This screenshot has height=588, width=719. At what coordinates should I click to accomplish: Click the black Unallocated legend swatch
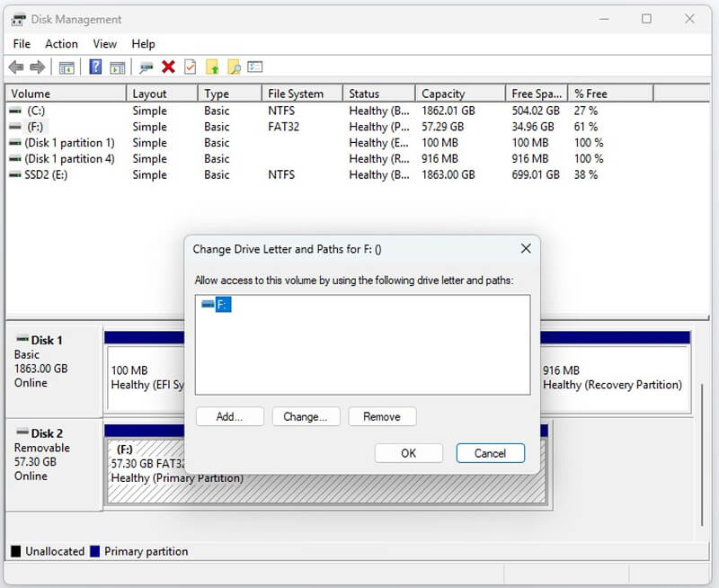15,551
